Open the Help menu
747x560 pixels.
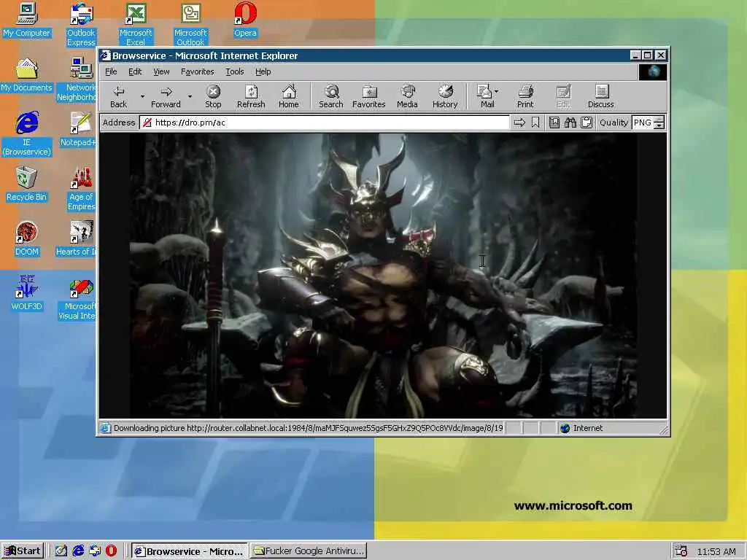[263, 72]
